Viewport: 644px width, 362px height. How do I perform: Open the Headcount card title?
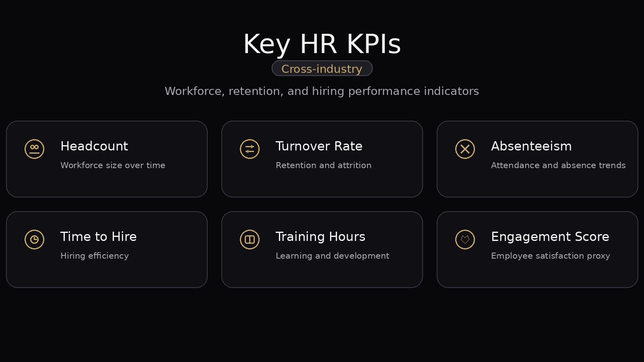click(x=94, y=146)
